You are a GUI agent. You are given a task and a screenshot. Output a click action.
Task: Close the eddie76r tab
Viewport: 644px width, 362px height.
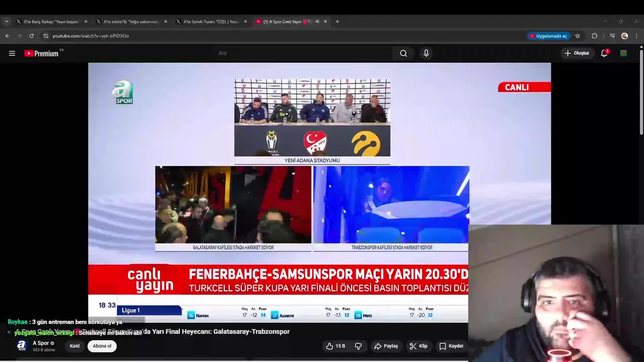point(166,22)
